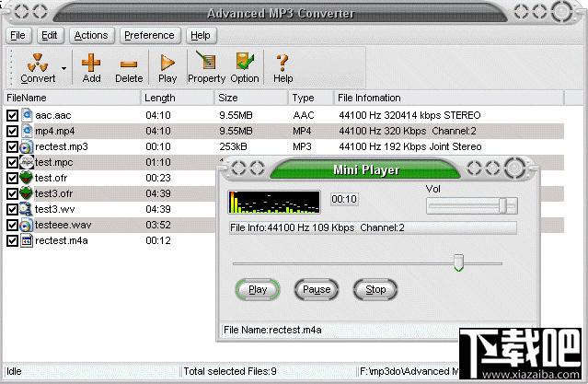The image size is (588, 384).
Task: Click the large round Mini Player title button
Action: tap(515, 168)
